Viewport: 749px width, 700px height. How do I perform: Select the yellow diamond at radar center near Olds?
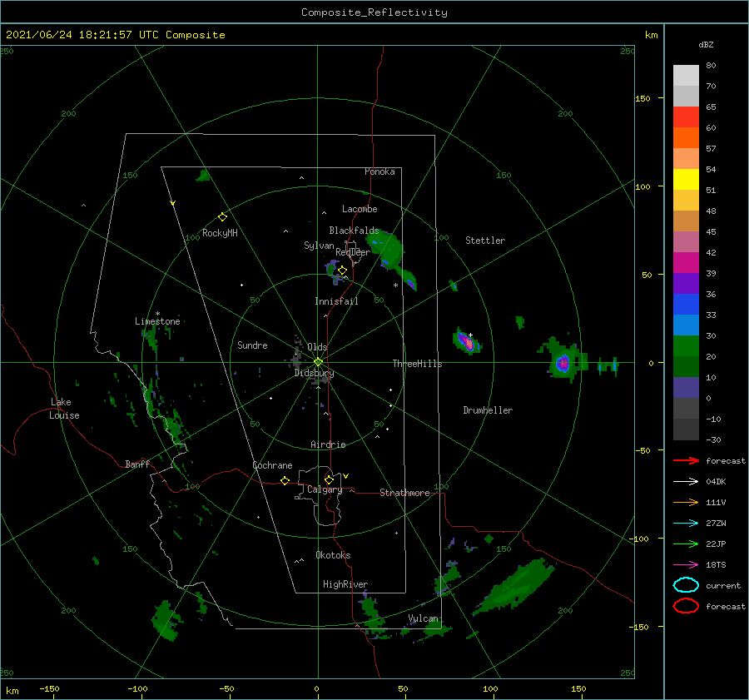[x=318, y=362]
